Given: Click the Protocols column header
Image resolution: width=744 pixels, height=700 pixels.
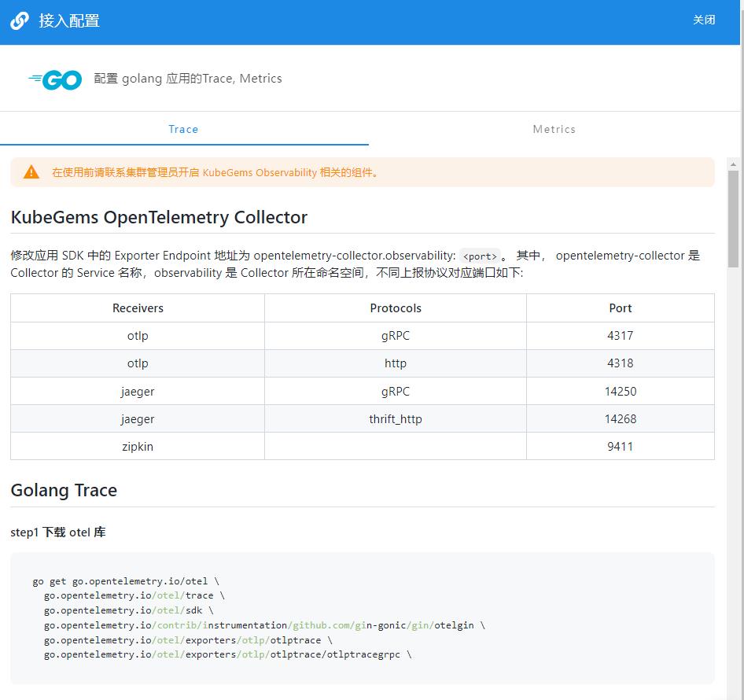Looking at the screenshot, I should pos(396,308).
